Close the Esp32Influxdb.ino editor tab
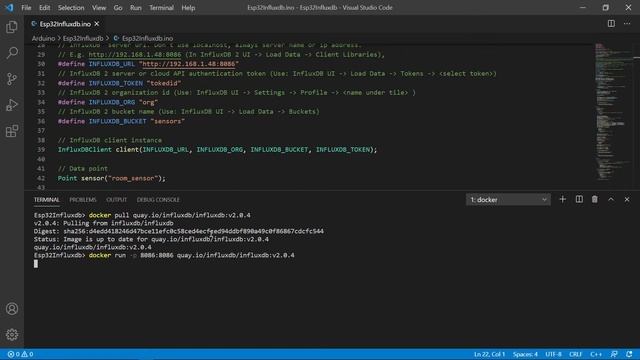 pos(97,24)
